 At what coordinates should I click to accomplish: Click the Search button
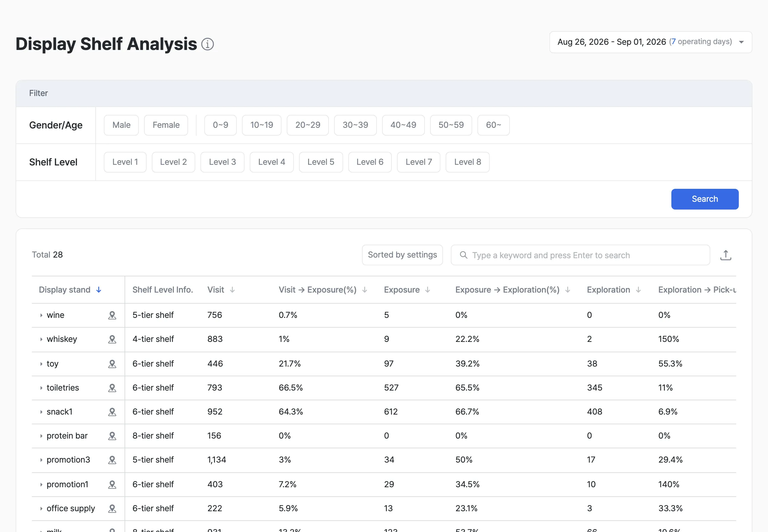[705, 199]
